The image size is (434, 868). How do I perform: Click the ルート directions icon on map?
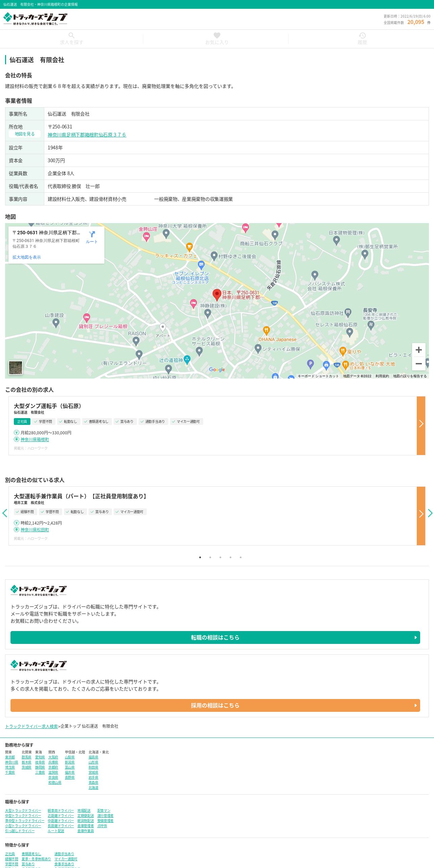point(92,237)
